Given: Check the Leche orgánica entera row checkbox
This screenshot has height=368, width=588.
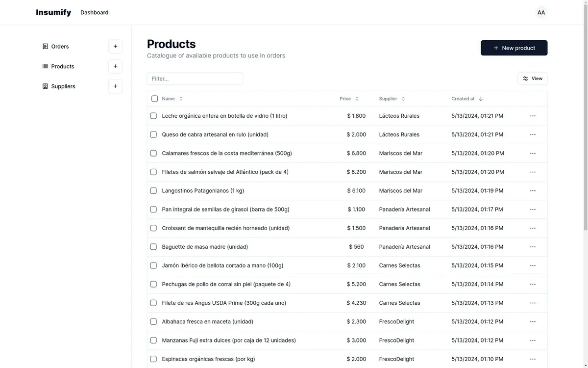Looking at the screenshot, I should tap(153, 116).
